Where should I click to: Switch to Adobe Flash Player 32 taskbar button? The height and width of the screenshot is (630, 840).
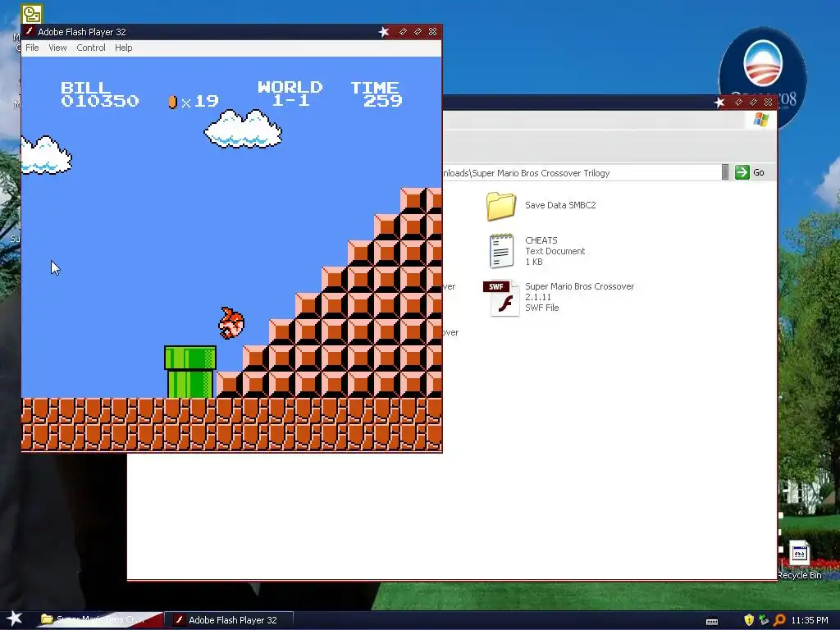[x=230, y=620]
